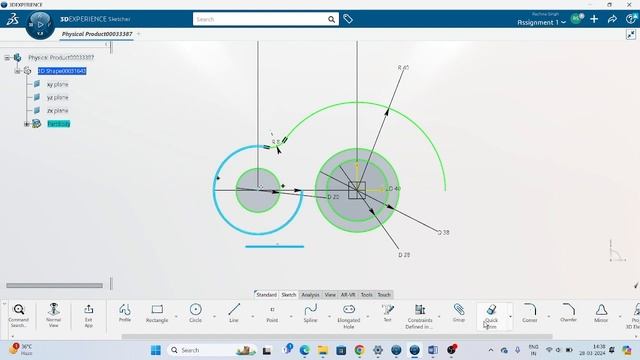Viewport: 640px width, 360px height.
Task: Select the D 28 dimension label
Action: point(404,255)
